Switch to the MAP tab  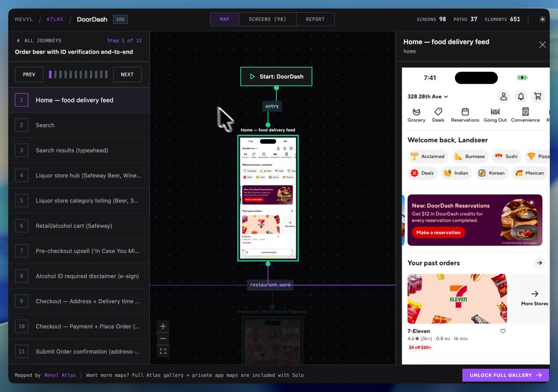[225, 19]
